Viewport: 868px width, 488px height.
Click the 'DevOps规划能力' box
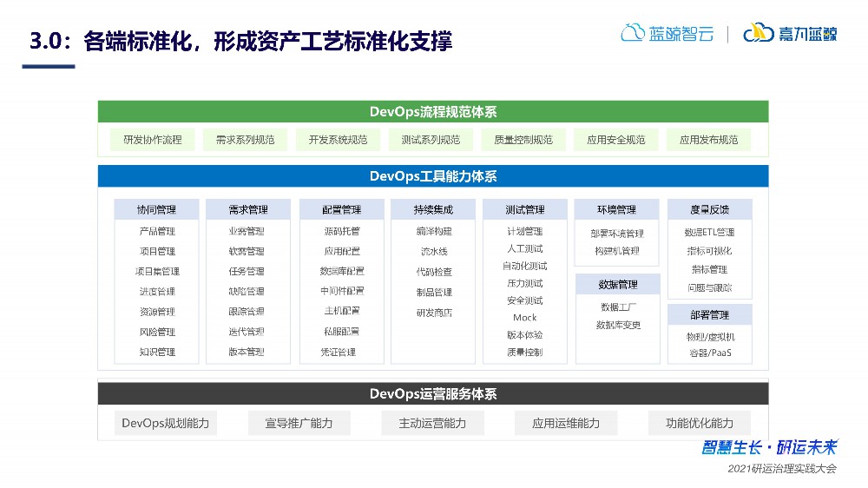[x=166, y=423]
